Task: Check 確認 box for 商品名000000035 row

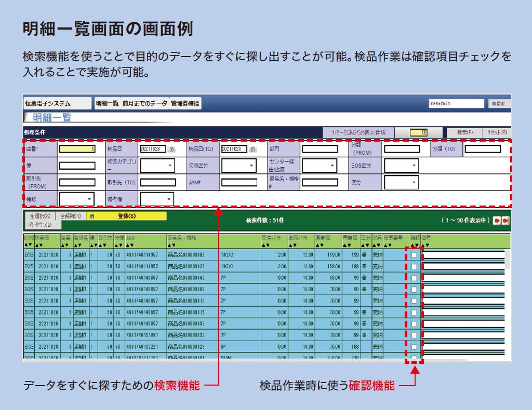Action: 414,324
